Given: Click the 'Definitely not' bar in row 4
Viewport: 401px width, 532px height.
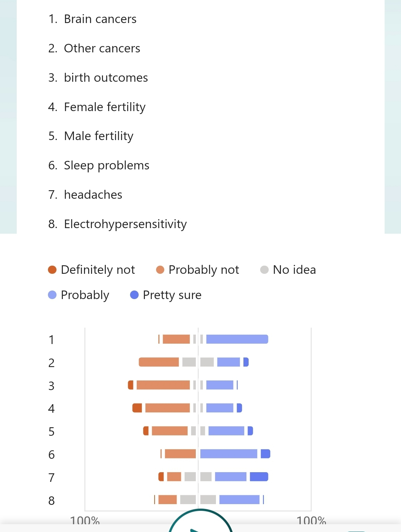Looking at the screenshot, I should pos(137,408).
